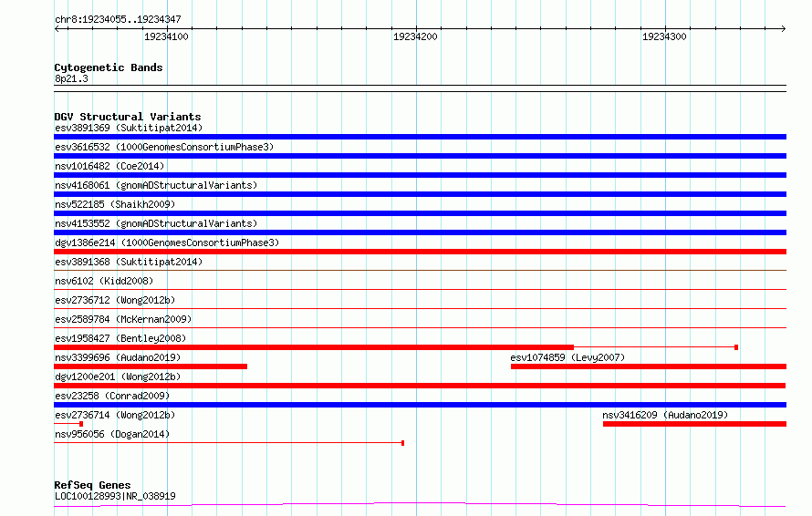Click the LOC100128993|NR_038919 gene label
The image size is (812, 516).
(115, 496)
